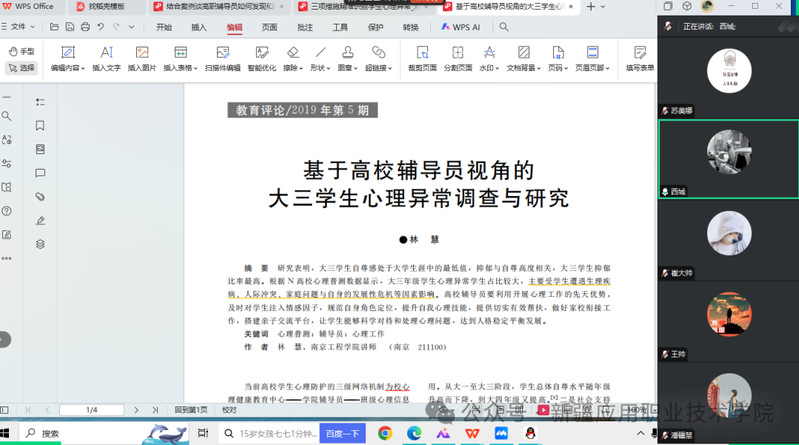The image size is (799, 445).
Task: Switch to 选择 selection mode
Action: pos(21,68)
